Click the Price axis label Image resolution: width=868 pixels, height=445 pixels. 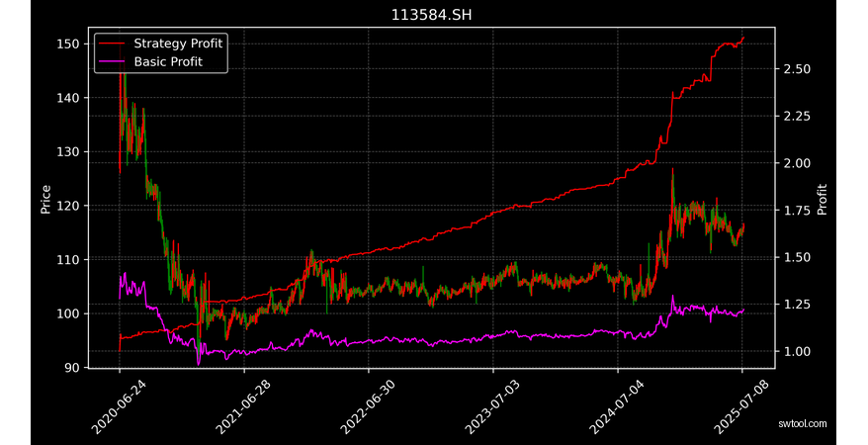45,199
